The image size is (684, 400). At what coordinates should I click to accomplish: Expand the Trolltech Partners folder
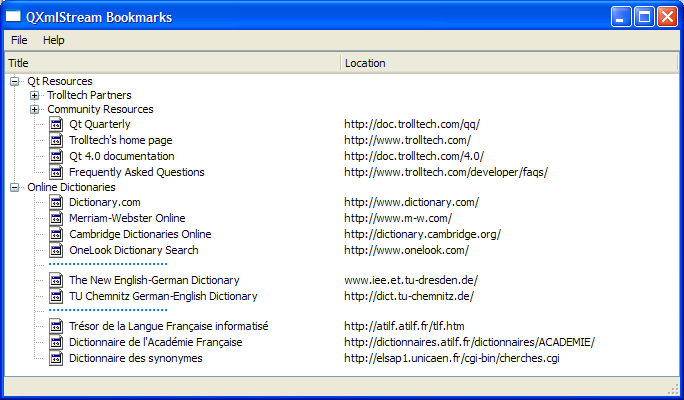(35, 96)
